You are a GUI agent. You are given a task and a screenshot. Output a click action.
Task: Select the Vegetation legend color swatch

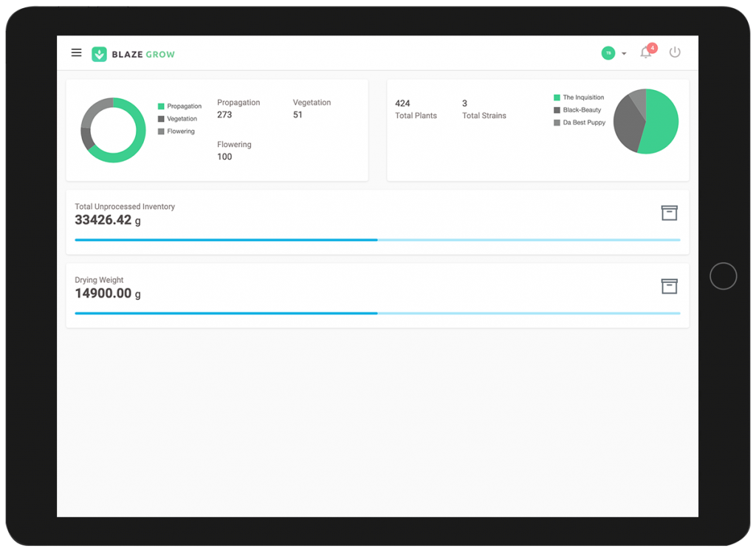click(161, 119)
